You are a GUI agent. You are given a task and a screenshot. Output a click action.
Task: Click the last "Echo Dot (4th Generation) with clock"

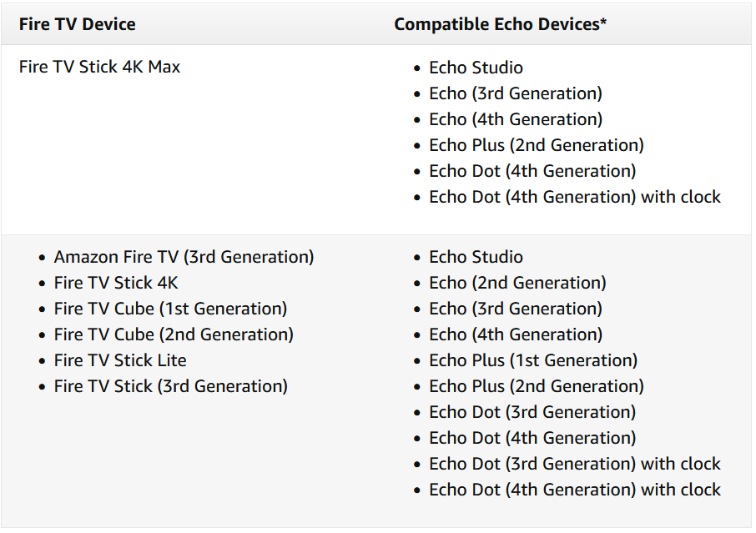pyautogui.click(x=575, y=490)
